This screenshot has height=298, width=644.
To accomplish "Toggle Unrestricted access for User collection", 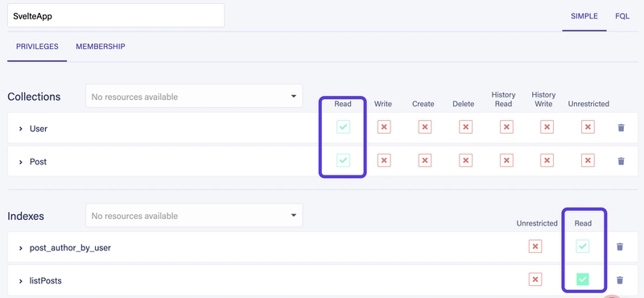I will coord(588,127).
